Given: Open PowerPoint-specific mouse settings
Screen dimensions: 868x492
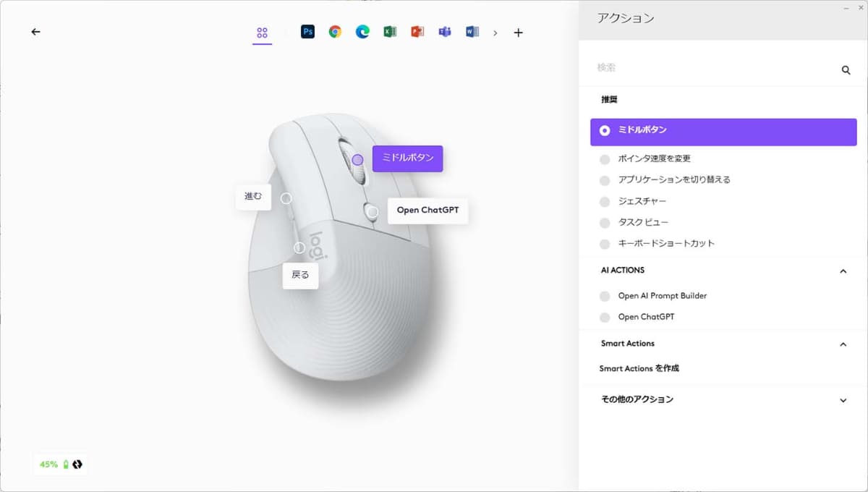Looking at the screenshot, I should [417, 32].
